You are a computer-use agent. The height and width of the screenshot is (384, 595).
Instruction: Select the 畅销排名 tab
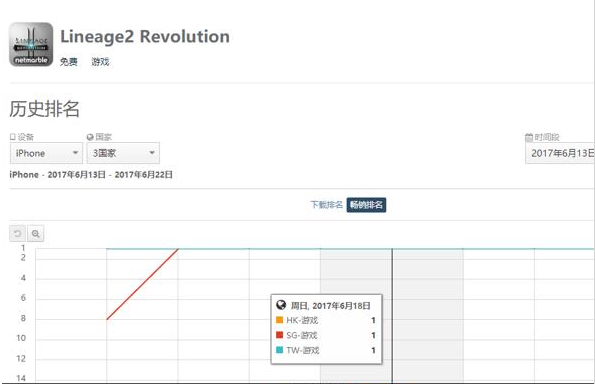click(x=366, y=205)
